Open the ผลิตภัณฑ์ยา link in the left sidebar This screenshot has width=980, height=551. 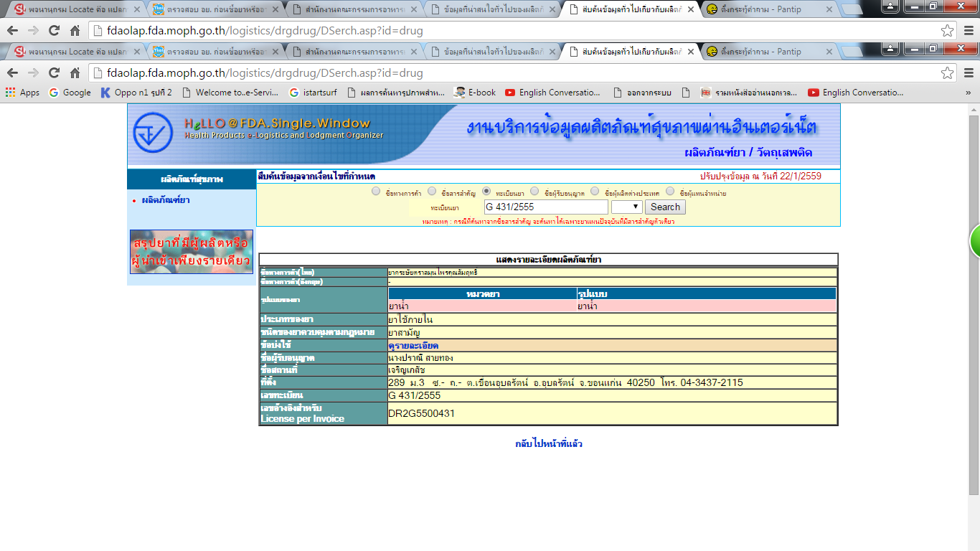pos(166,200)
